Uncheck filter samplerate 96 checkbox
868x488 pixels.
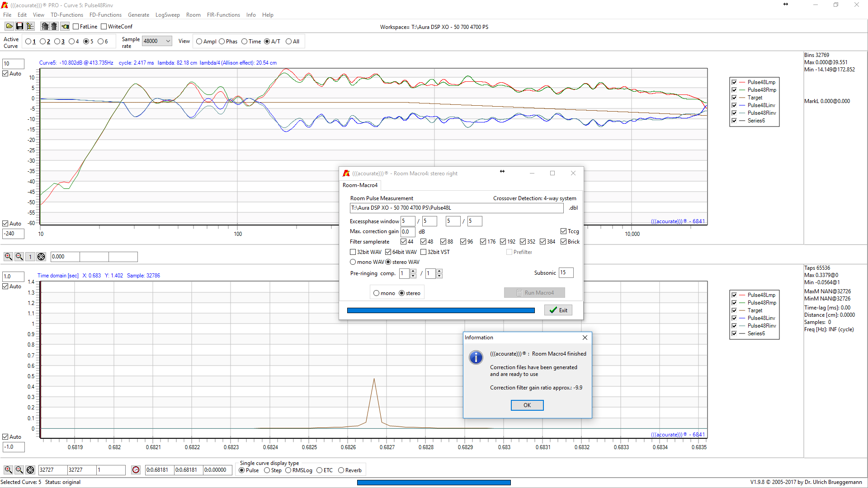pos(463,242)
